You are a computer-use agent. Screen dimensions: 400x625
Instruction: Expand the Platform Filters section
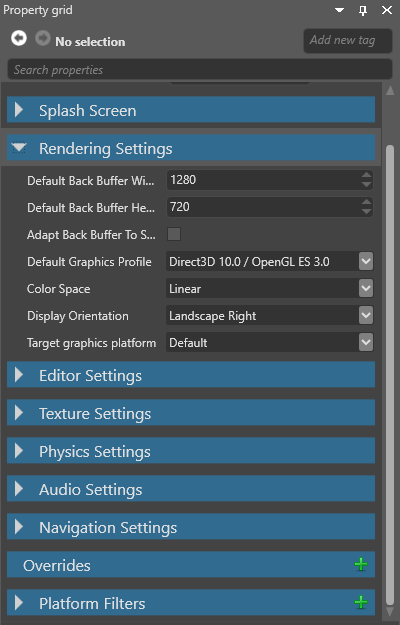pos(19,602)
